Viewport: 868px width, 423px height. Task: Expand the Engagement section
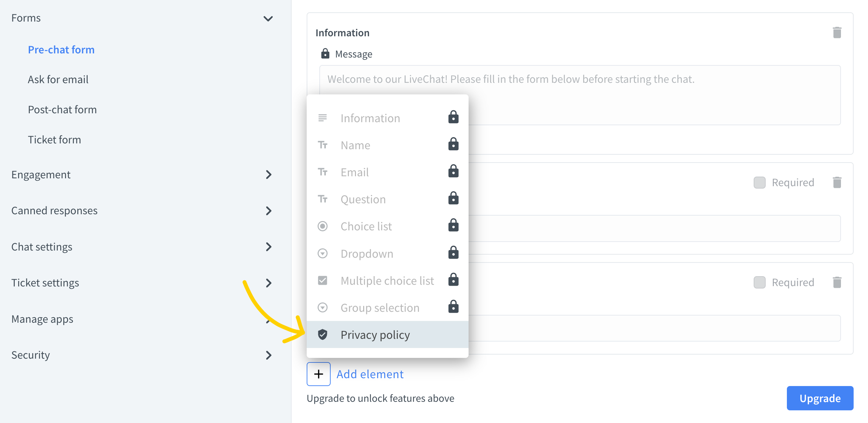(x=269, y=175)
